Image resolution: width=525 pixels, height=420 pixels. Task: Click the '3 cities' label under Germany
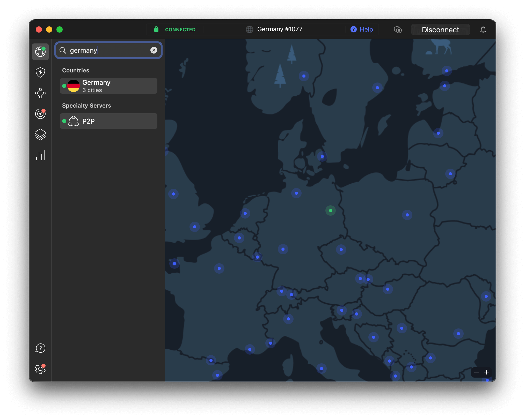(92, 90)
